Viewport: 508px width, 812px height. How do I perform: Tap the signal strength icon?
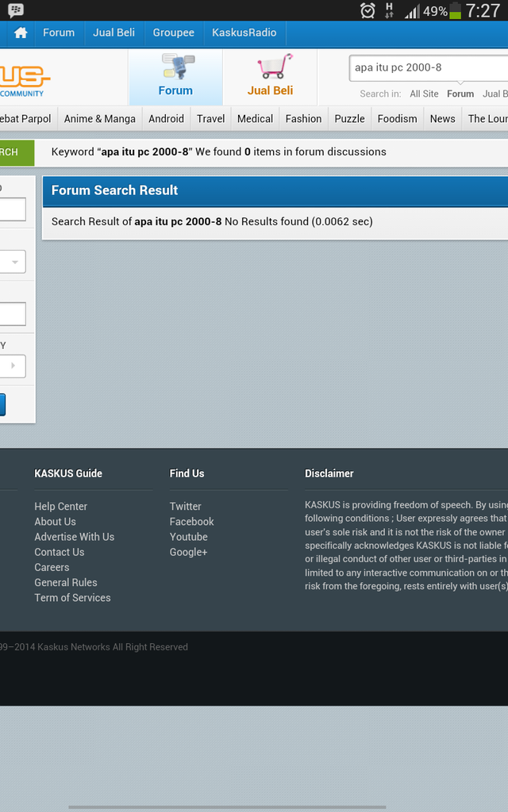[x=413, y=11]
